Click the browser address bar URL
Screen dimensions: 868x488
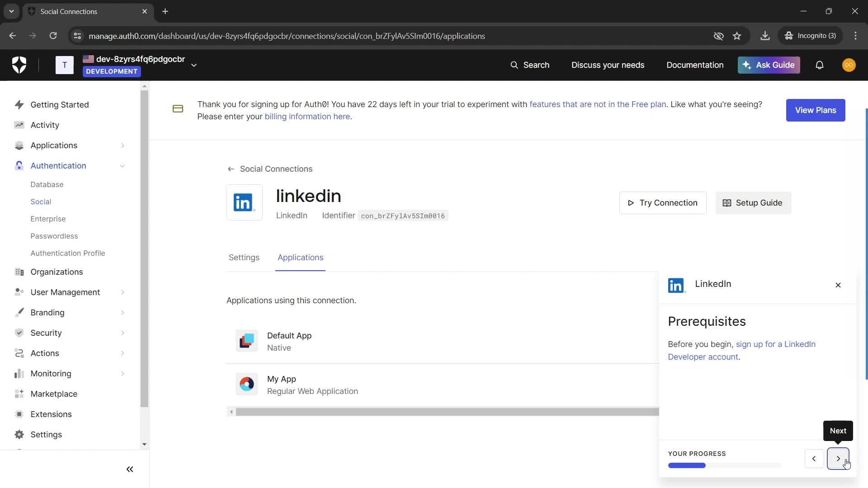tap(287, 36)
